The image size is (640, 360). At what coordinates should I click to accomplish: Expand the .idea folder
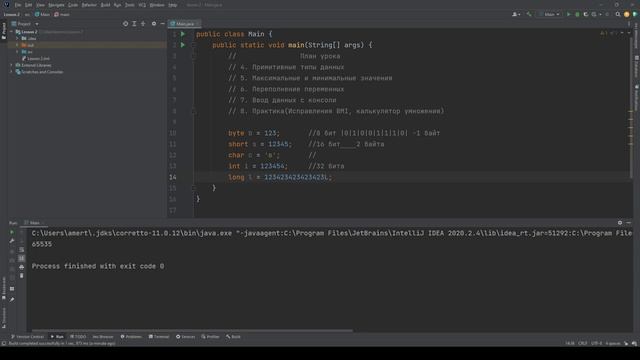18,38
